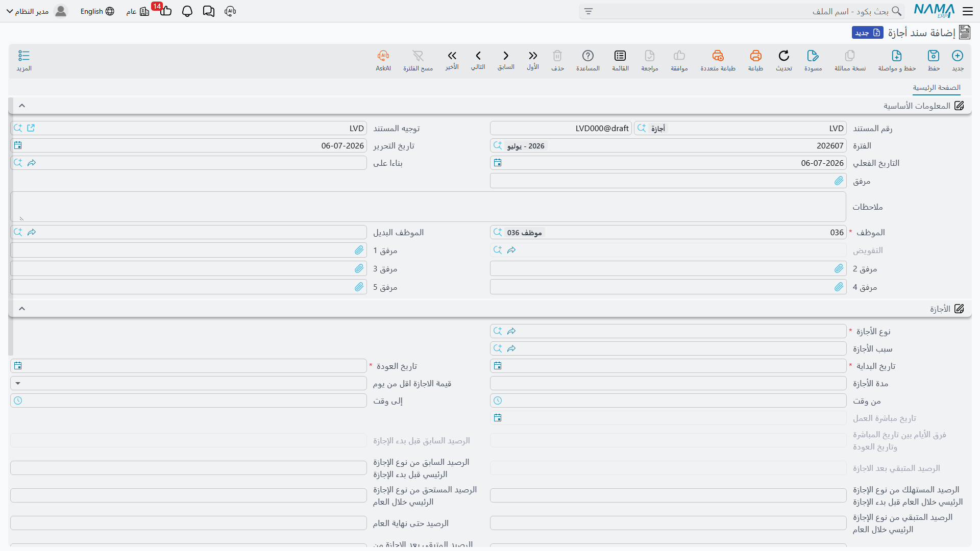Click the مسودة draft icon
Image resolution: width=980 pixels, height=551 pixels.
point(813,56)
